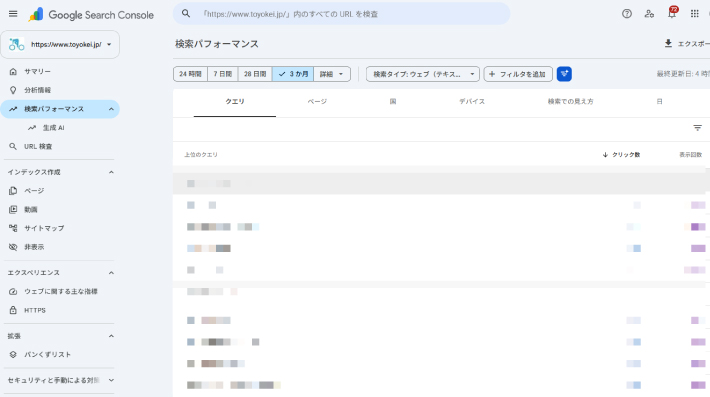Collapse the インデックス作成 section
This screenshot has width=710, height=397.
point(111,172)
